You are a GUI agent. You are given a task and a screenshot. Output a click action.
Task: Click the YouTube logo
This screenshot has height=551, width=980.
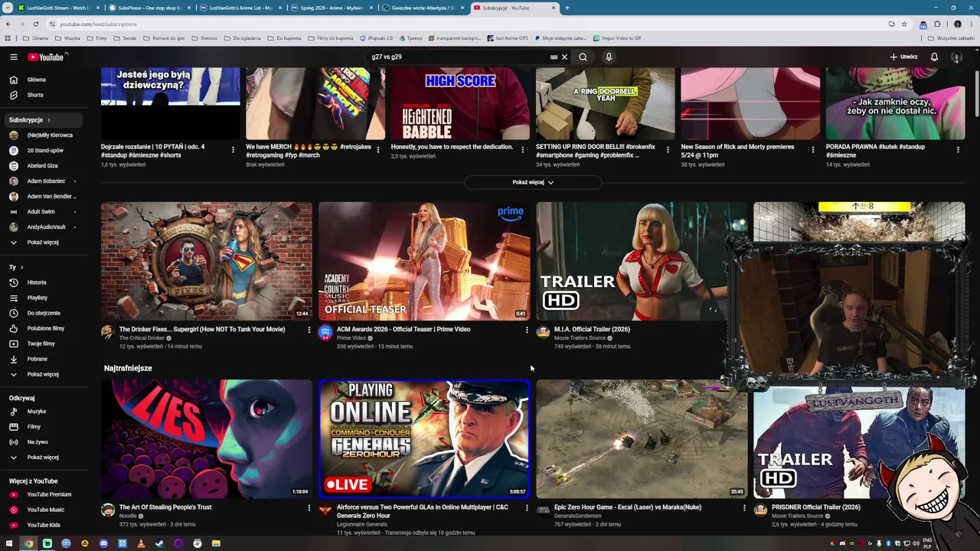pyautogui.click(x=46, y=57)
